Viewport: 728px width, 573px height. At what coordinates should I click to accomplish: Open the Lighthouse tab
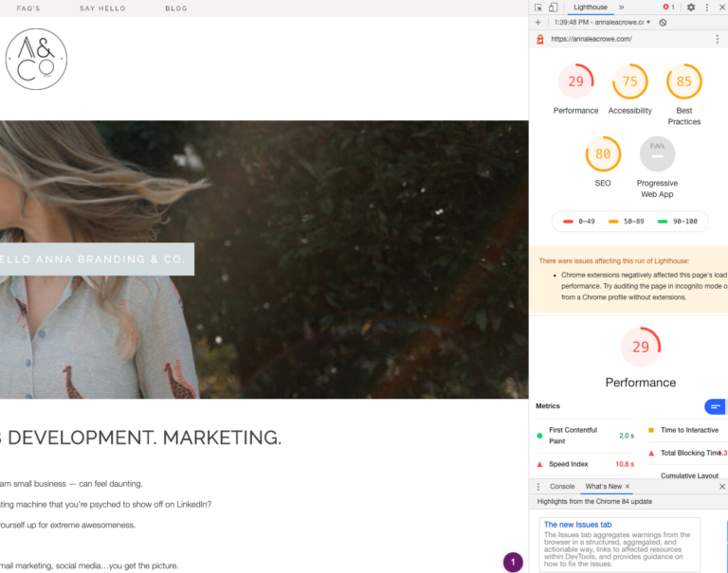[x=591, y=7]
